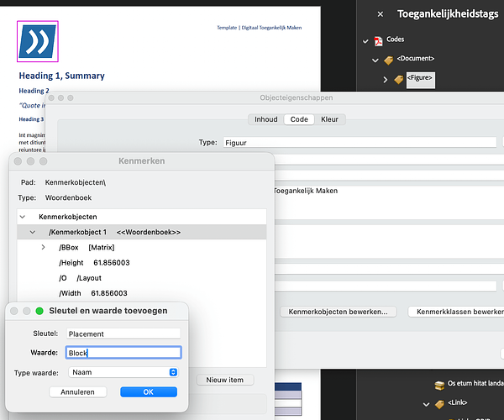Screen dimensions: 504x420
Task: Close the Toegankelijkheidstags panel with the X
Action: click(380, 13)
